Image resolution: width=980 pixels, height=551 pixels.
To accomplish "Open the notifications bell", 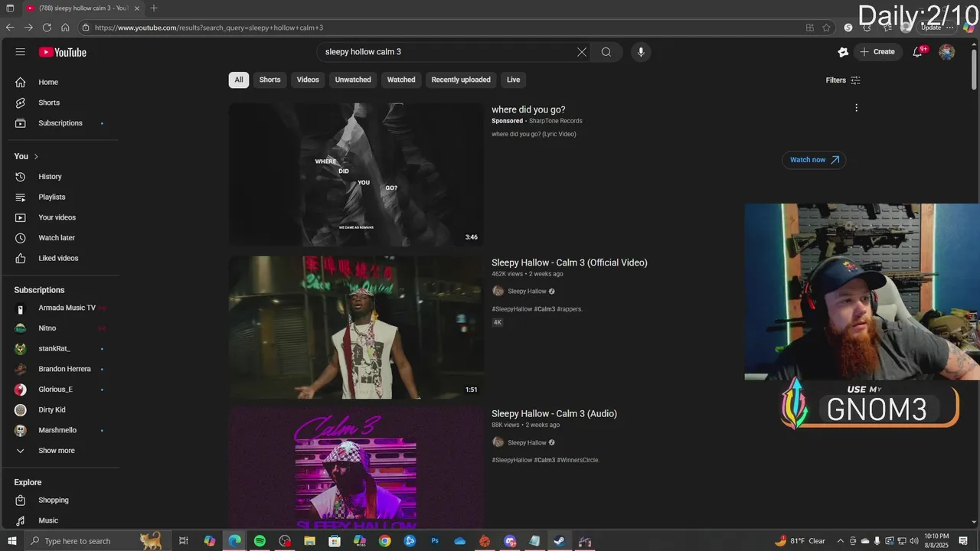I will pos(917,52).
